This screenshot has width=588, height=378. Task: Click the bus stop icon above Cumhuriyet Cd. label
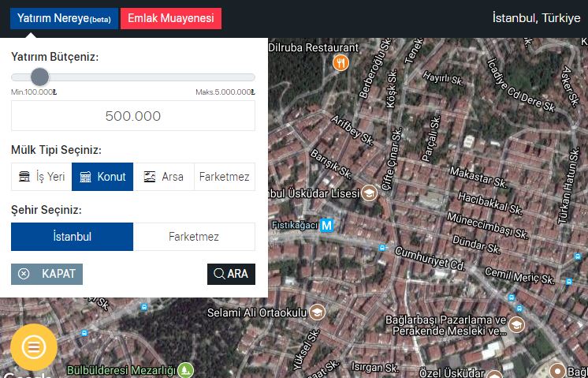click(382, 248)
